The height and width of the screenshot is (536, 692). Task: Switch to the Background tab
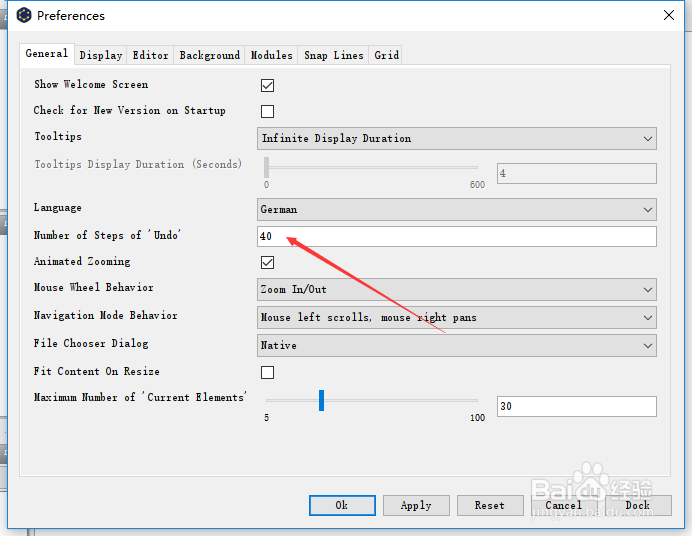click(210, 56)
